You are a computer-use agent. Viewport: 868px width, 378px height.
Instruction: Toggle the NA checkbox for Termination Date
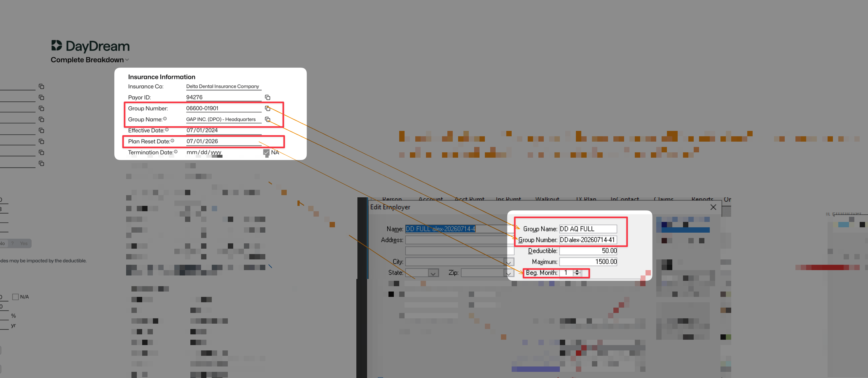click(x=266, y=152)
